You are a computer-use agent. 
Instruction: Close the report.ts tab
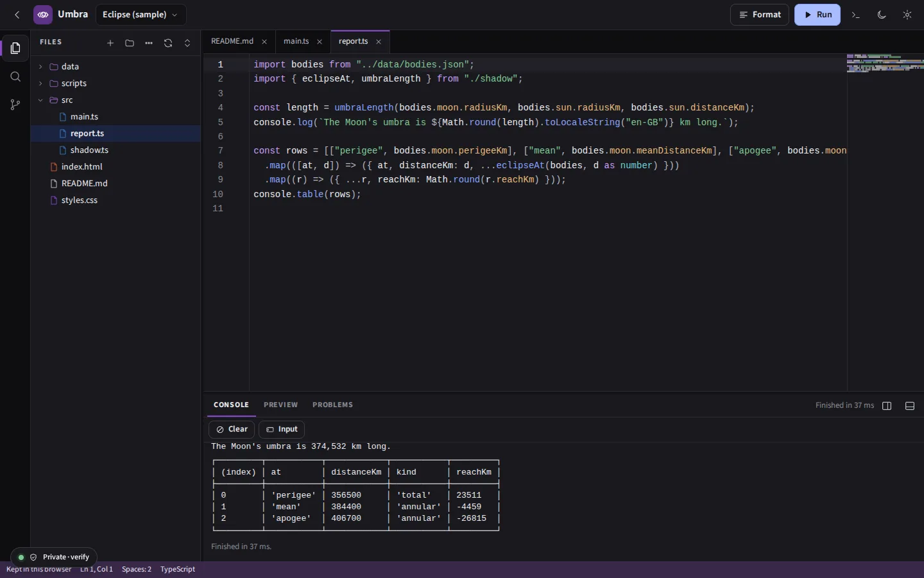pos(379,42)
